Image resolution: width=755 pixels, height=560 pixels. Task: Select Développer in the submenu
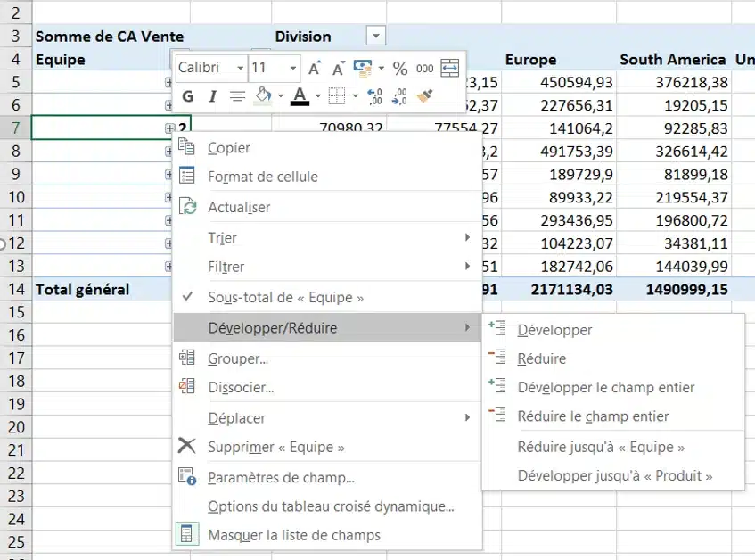(x=613, y=330)
